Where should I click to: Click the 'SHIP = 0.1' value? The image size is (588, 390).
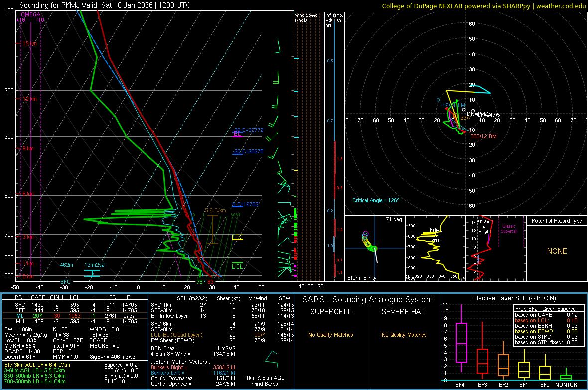click(117, 381)
